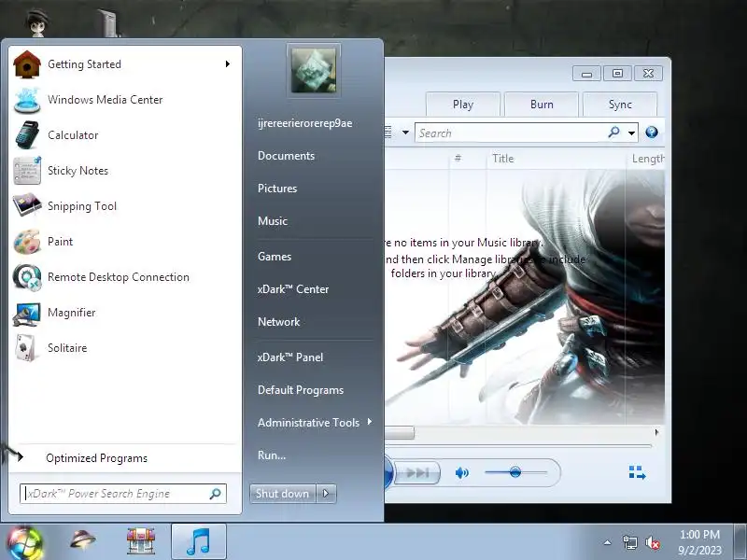Image resolution: width=747 pixels, height=560 pixels.
Task: Open the Music library link
Action: [x=273, y=221]
